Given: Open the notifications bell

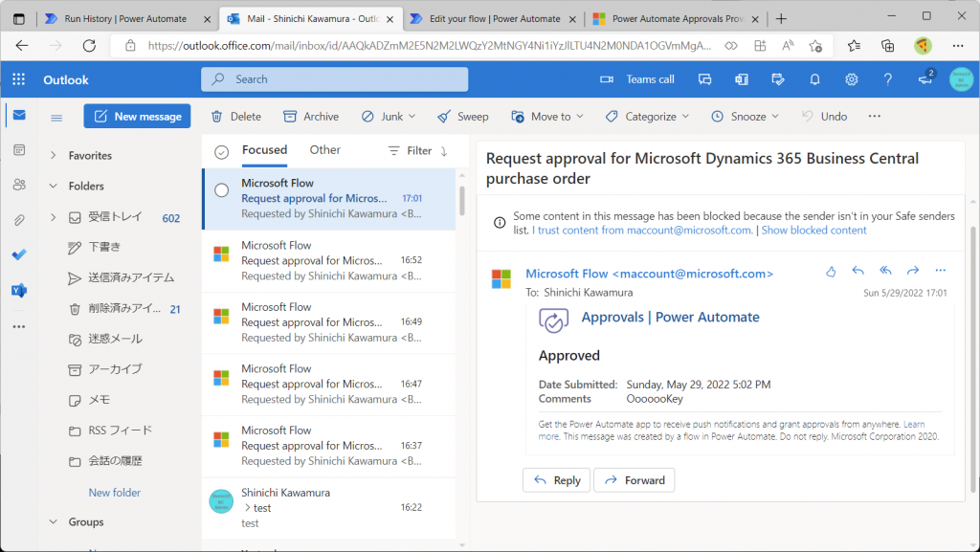Looking at the screenshot, I should point(814,79).
